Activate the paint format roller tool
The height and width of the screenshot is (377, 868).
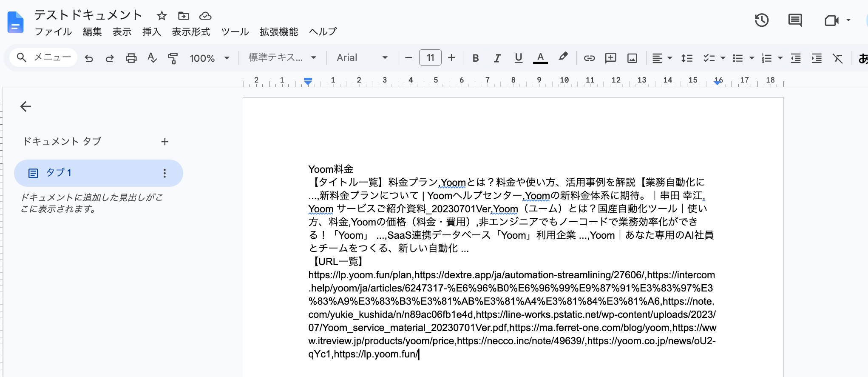173,58
